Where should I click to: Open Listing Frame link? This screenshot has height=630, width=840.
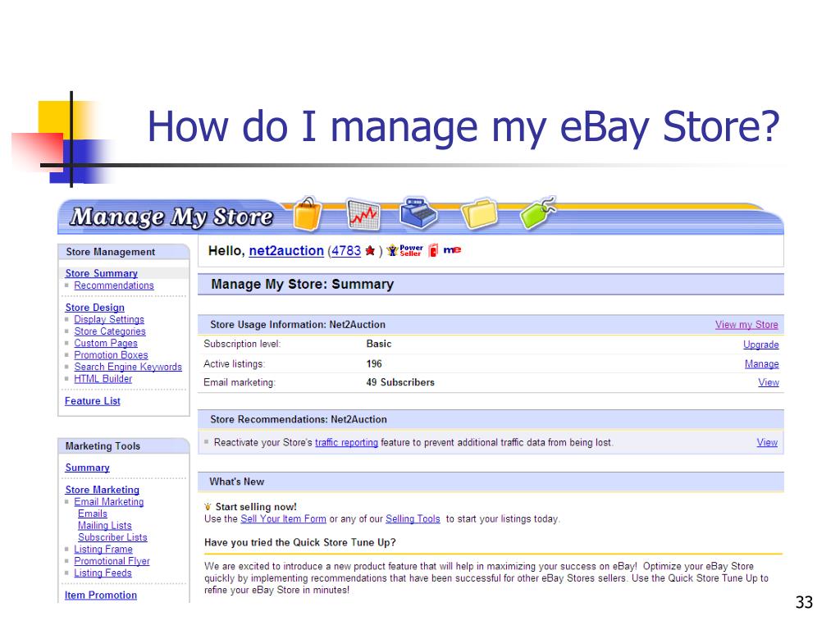click(103, 549)
